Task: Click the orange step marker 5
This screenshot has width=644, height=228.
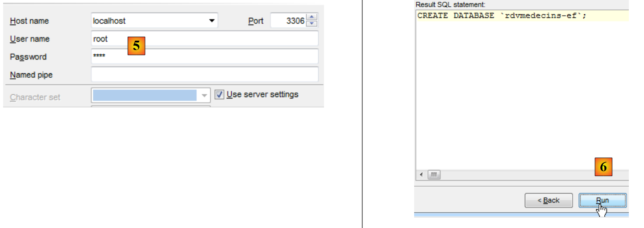Action: [x=137, y=46]
